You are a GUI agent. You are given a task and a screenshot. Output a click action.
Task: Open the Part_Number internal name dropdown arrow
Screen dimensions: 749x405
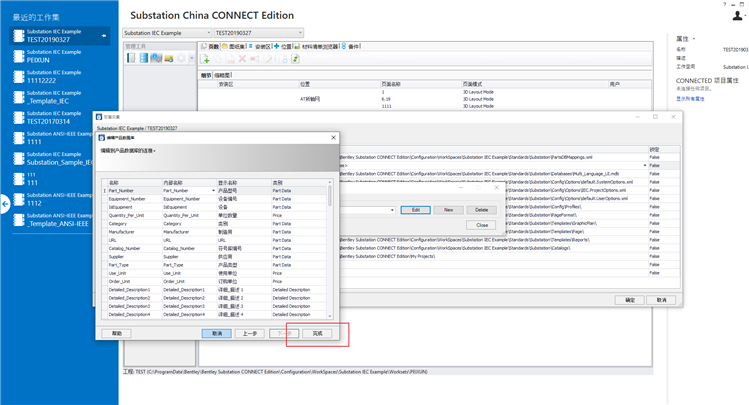pos(214,191)
